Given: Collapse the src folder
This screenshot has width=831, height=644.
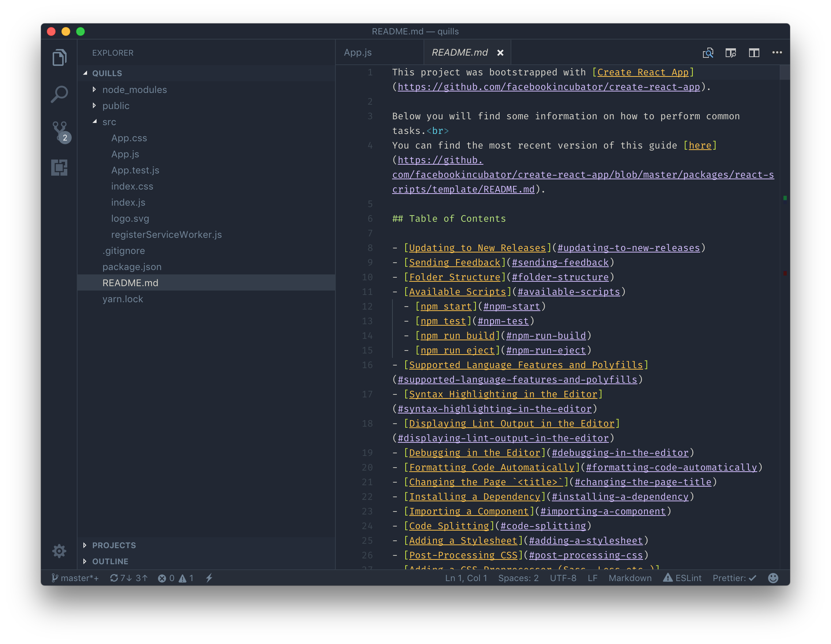Looking at the screenshot, I should pyautogui.click(x=109, y=122).
